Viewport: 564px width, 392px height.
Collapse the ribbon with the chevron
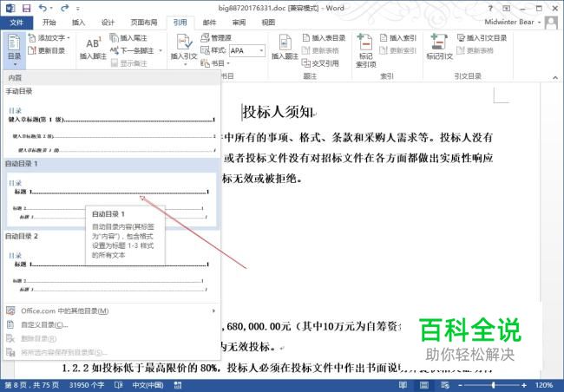pos(555,77)
